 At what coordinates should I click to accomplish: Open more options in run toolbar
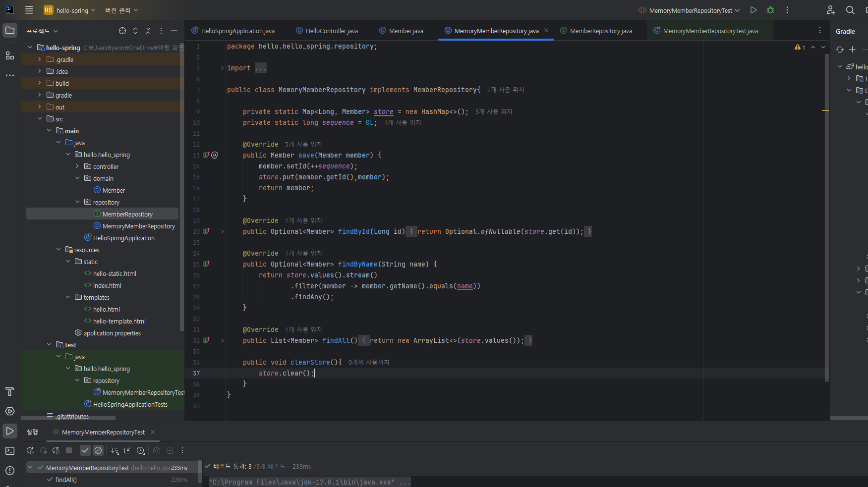click(182, 450)
